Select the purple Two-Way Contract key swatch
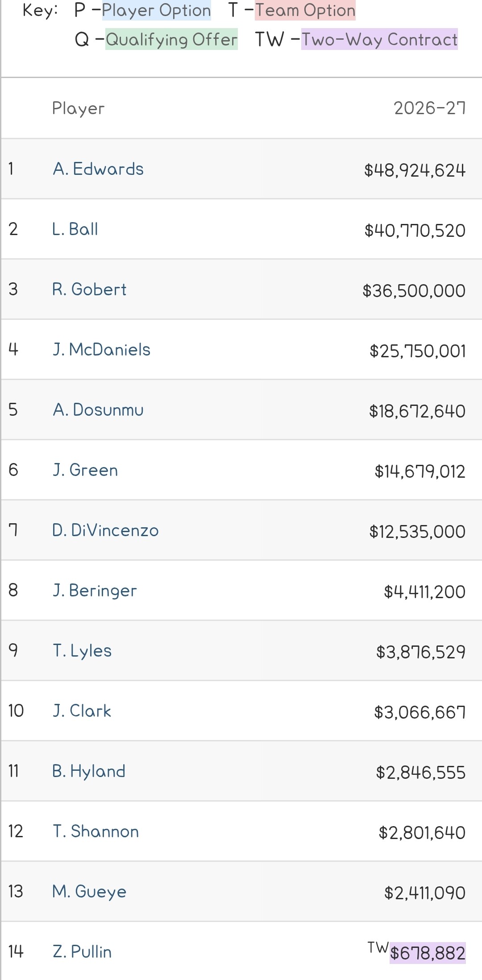This screenshot has width=482, height=980. (379, 39)
